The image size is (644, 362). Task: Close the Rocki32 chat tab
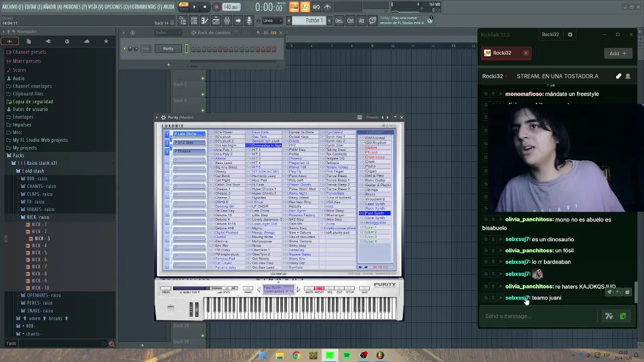pyautogui.click(x=526, y=53)
